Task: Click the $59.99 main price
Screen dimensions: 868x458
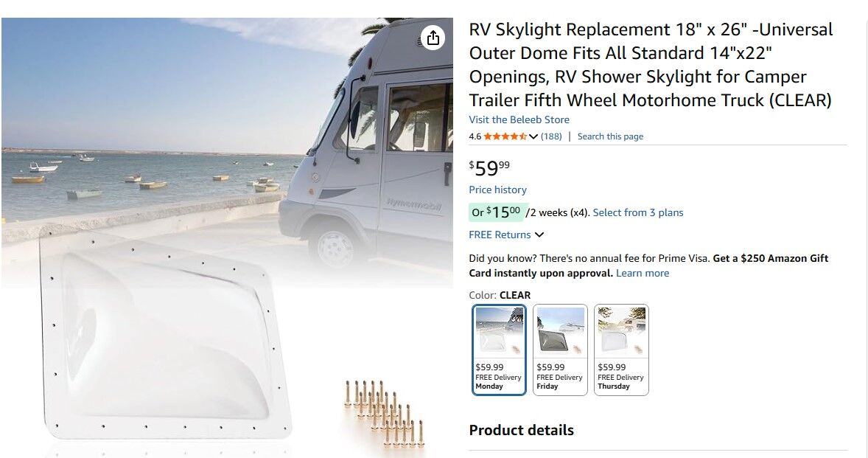Action: coord(489,169)
